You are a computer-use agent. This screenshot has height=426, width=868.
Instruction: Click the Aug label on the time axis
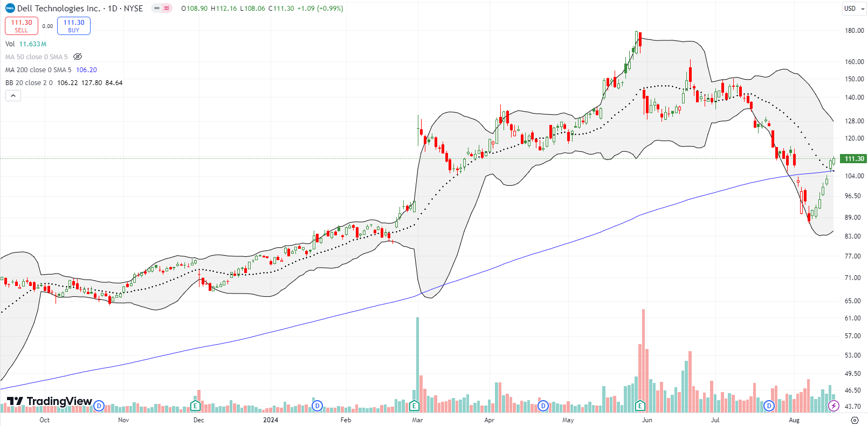794,420
